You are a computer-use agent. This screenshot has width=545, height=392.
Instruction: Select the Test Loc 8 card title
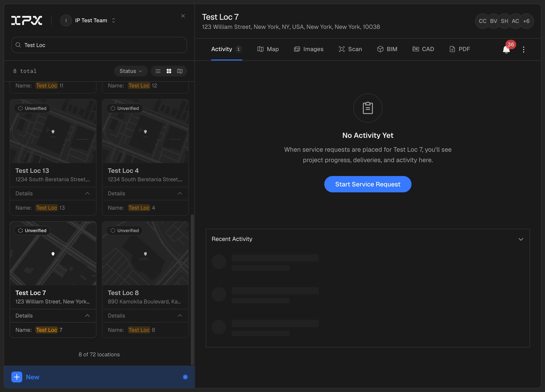click(123, 293)
